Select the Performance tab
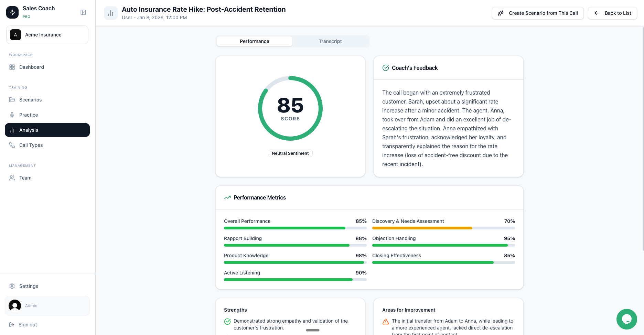This screenshot has height=335, width=644. 254,41
